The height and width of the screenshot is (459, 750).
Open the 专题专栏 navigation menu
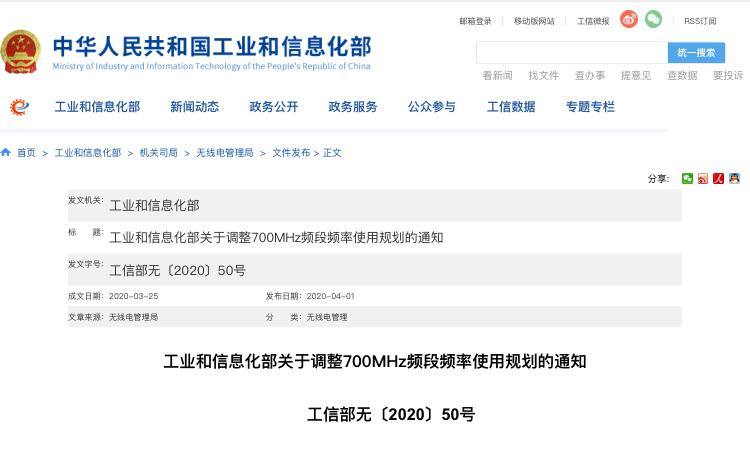point(590,107)
